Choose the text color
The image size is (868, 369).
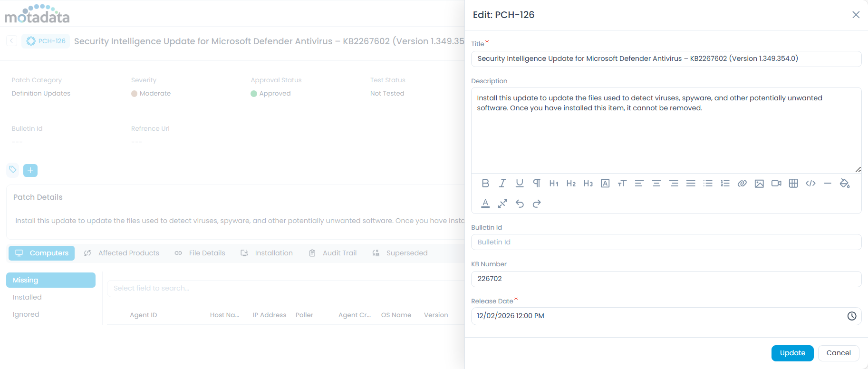(x=485, y=204)
